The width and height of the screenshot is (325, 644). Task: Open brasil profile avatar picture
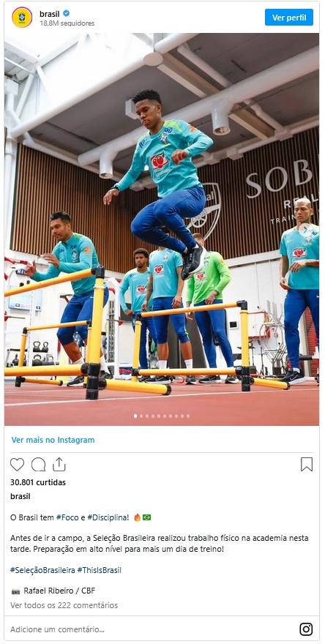click(22, 18)
